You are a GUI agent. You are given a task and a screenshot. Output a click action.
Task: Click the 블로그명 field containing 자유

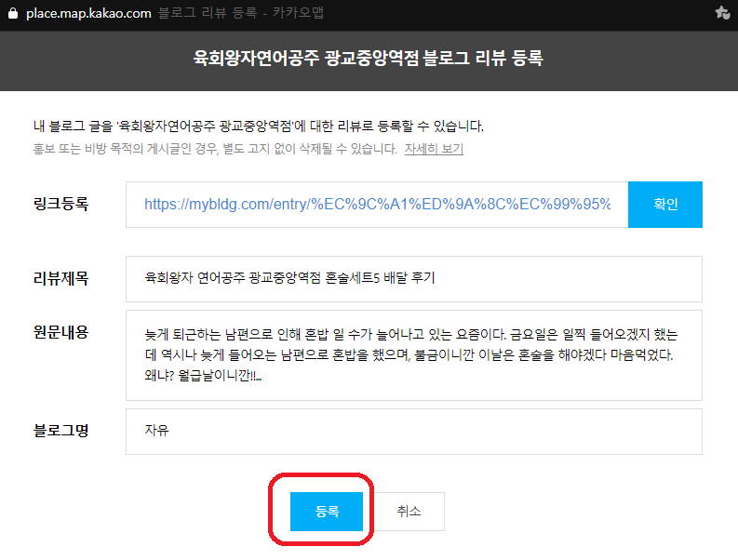pyautogui.click(x=414, y=431)
